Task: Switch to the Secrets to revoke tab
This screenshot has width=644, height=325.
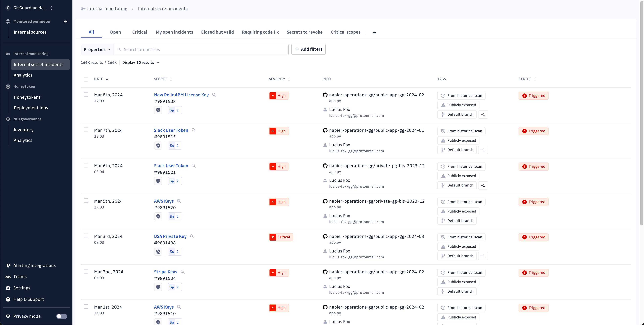Action: click(x=305, y=32)
